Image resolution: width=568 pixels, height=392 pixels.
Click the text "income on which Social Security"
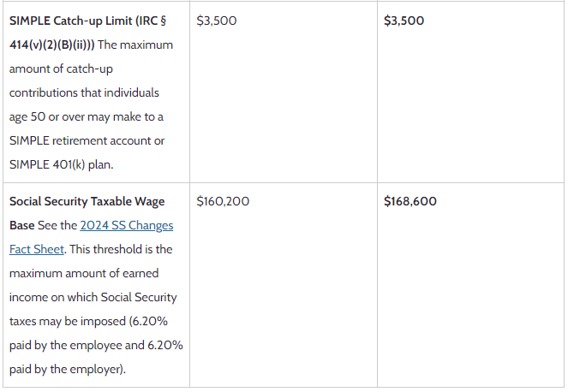(x=93, y=297)
